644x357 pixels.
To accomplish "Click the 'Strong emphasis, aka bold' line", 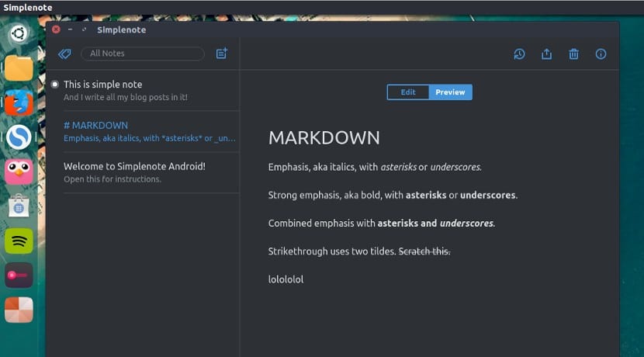I will [x=393, y=195].
